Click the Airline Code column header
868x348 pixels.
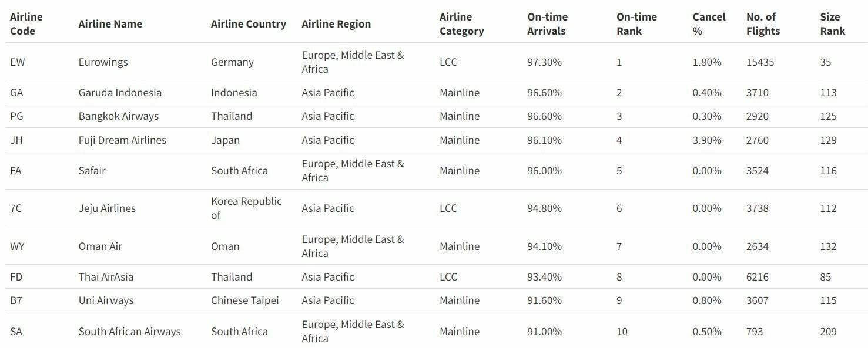point(26,24)
